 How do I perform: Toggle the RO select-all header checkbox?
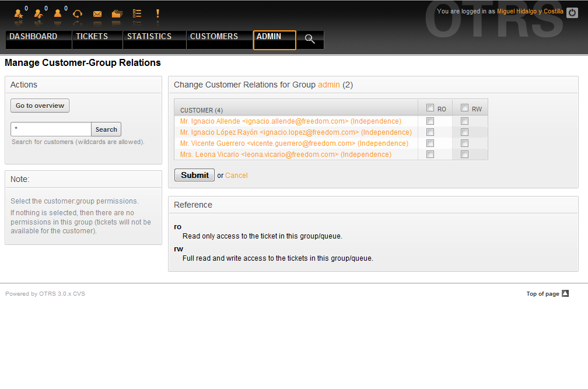(430, 108)
